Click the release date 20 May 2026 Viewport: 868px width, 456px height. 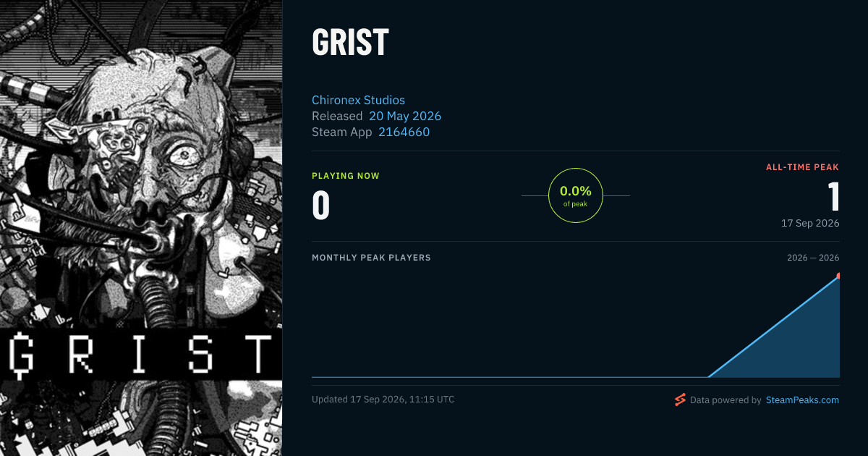point(405,116)
